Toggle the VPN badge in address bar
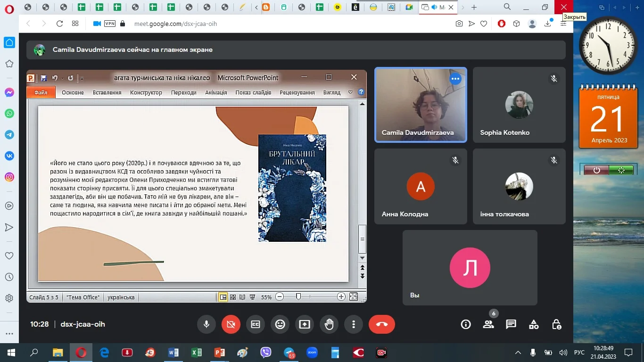Image resolution: width=644 pixels, height=362 pixels. [110, 24]
